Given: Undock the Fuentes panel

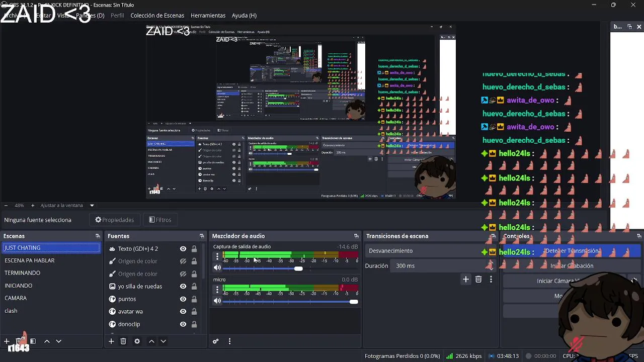Looking at the screenshot, I should pyautogui.click(x=202, y=236).
